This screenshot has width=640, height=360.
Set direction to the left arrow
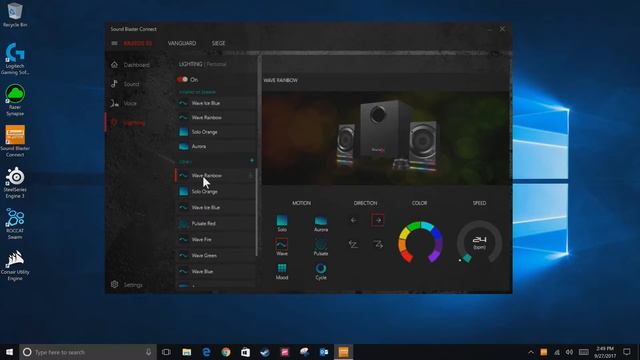point(353,220)
